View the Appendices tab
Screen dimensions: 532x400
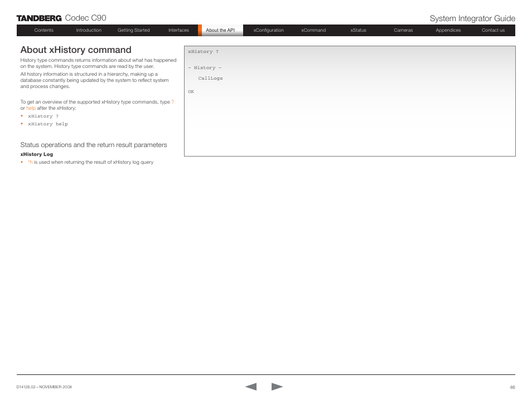pos(448,31)
